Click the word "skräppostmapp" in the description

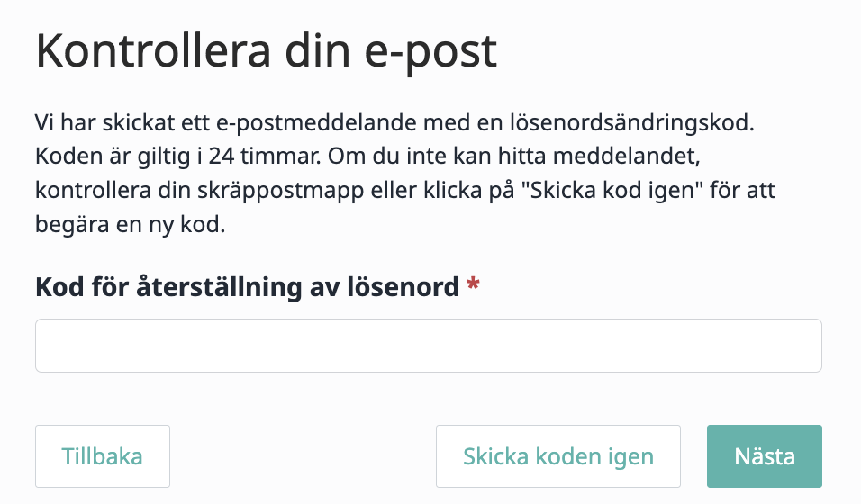(281, 192)
